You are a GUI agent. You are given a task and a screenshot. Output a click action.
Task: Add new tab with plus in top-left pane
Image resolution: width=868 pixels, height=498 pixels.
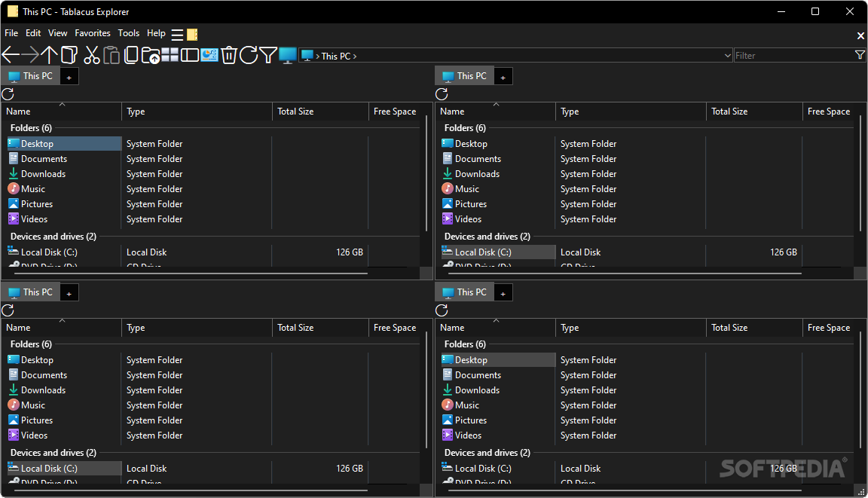(69, 78)
